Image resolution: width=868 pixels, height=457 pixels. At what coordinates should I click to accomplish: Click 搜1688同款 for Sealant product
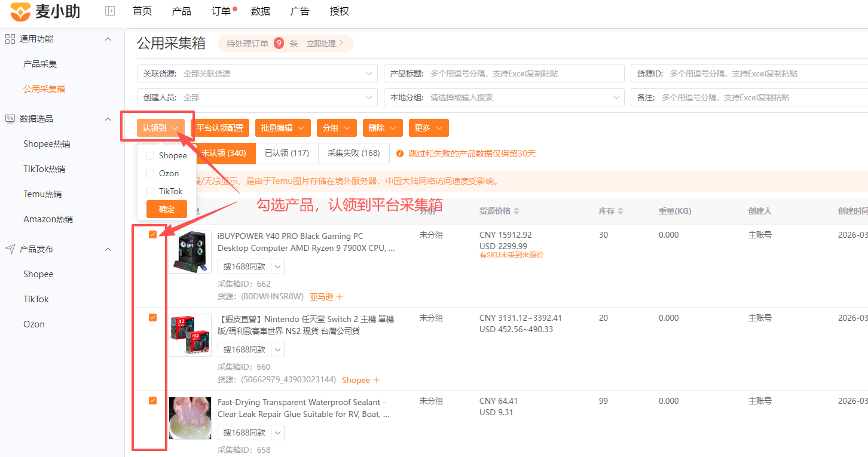244,433
